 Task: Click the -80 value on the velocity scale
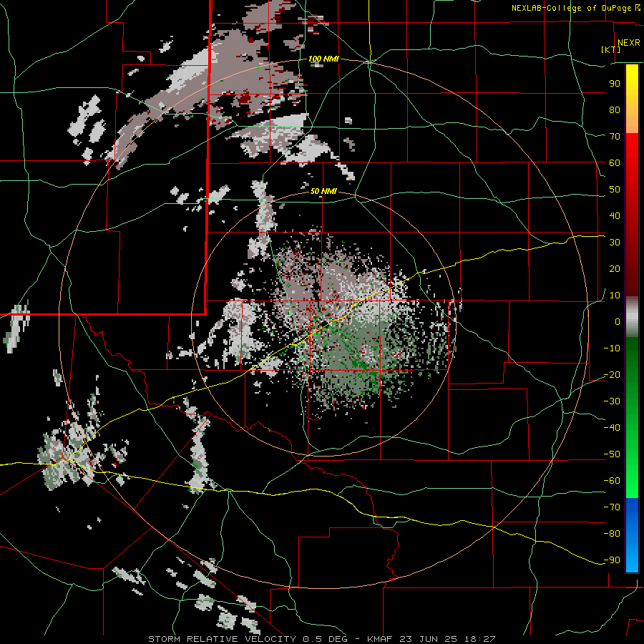click(612, 534)
